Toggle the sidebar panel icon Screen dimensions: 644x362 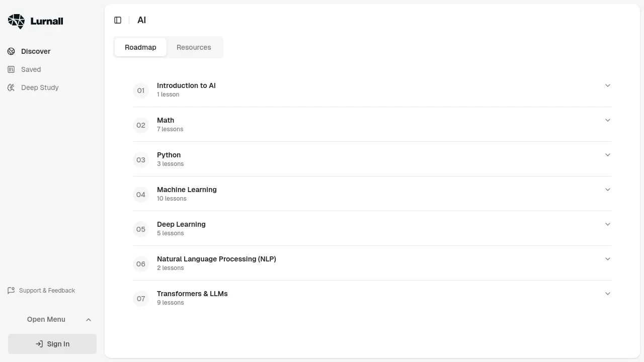118,20
